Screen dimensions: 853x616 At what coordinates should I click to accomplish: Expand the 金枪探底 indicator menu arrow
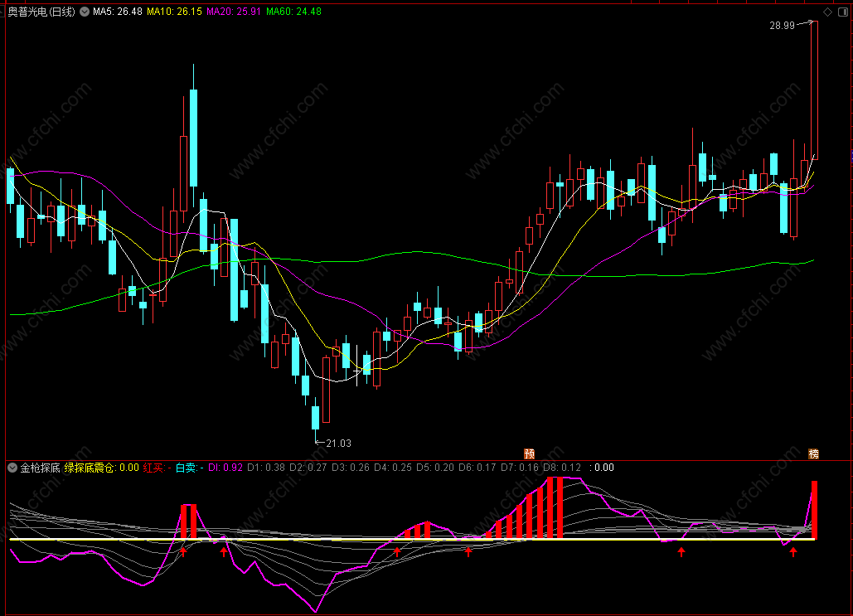point(12,468)
